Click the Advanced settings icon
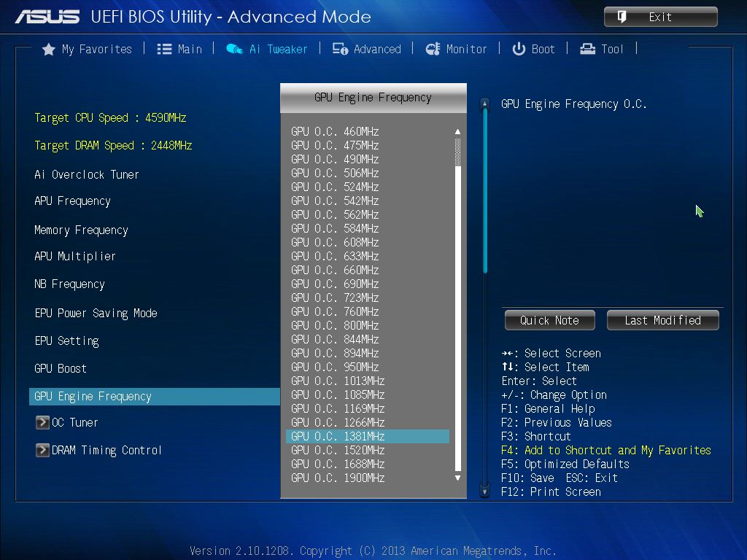Screen dimensions: 747x560 [340, 49]
